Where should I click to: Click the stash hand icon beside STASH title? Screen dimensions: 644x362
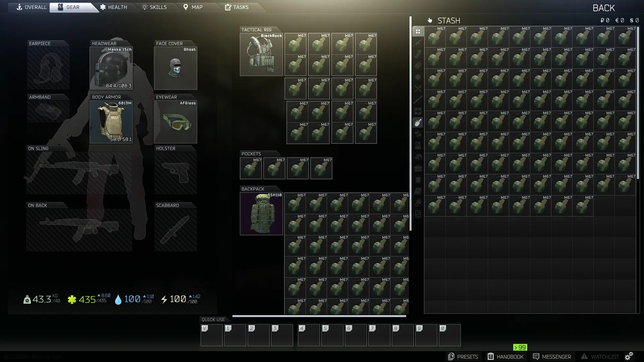coord(430,20)
